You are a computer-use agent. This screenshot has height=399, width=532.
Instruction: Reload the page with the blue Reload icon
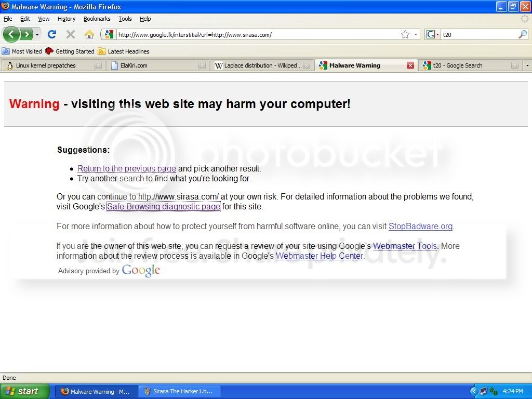(52, 34)
